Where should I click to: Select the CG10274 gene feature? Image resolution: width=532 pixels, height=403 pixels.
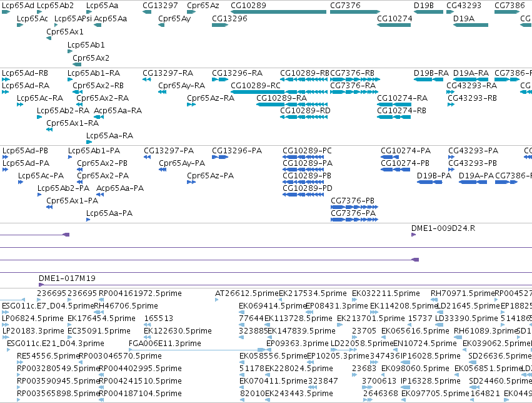[394, 25]
